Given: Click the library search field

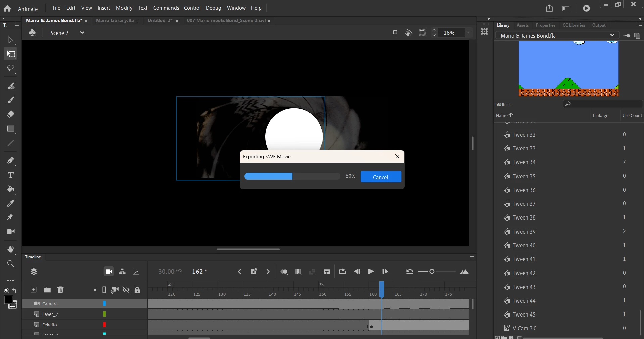Looking at the screenshot, I should tap(604, 104).
